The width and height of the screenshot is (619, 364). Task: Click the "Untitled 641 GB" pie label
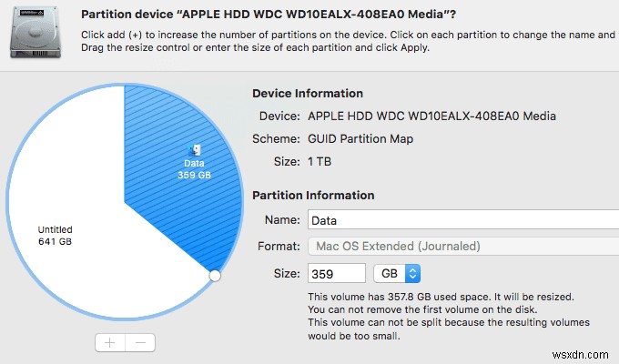coord(55,236)
